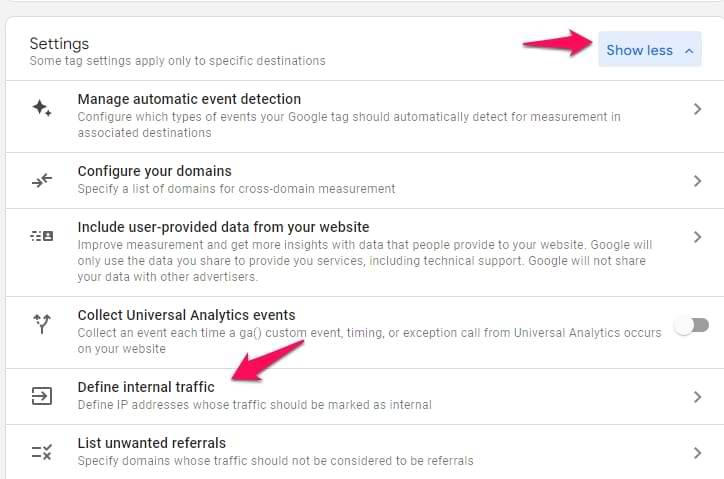Select Include user-provided data from your website

click(223, 227)
